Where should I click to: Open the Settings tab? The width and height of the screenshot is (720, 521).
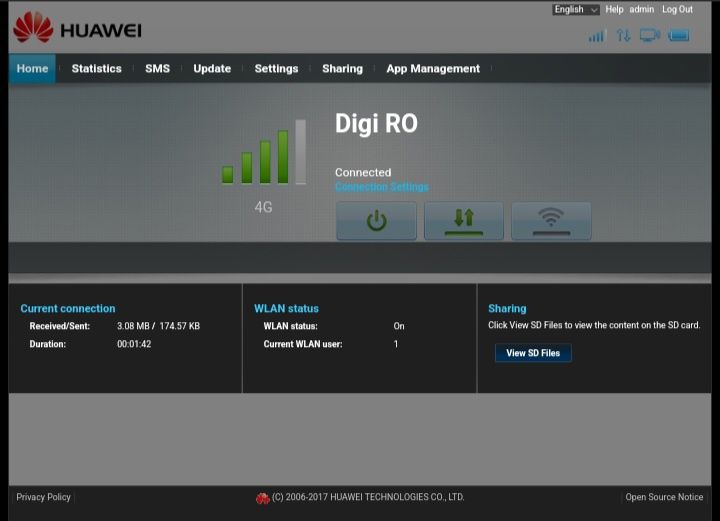tap(276, 68)
